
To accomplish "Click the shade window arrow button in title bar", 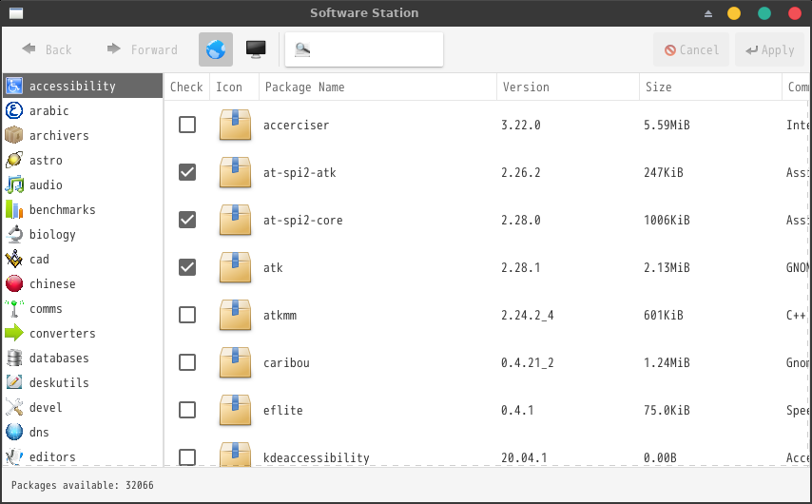I will [708, 14].
